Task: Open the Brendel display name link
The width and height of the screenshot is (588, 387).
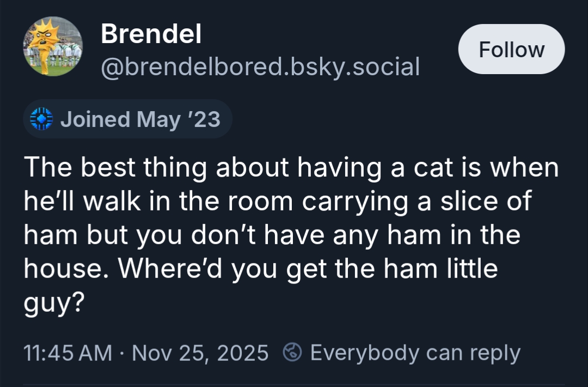Action: click(x=151, y=35)
